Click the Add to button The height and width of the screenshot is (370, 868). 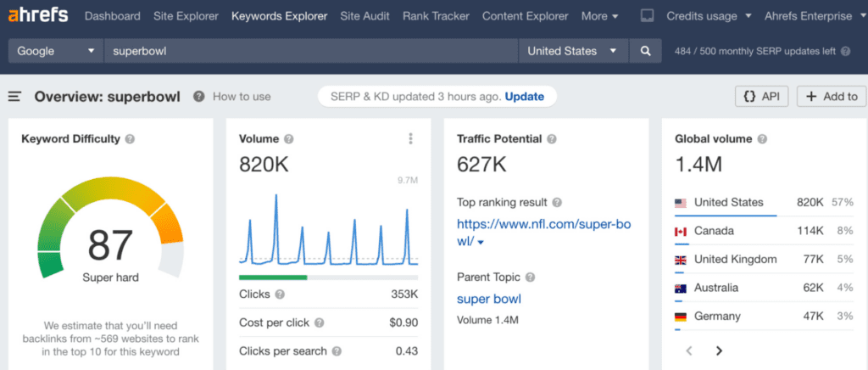pyautogui.click(x=832, y=97)
